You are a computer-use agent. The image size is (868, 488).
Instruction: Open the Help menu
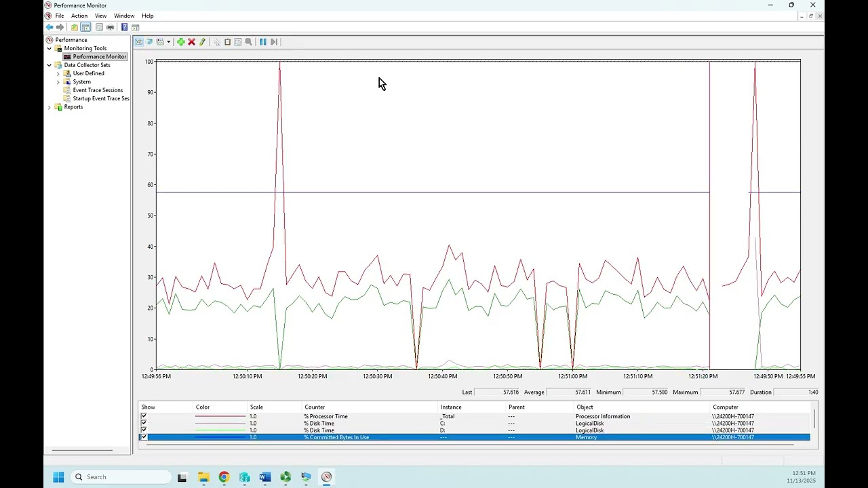(147, 16)
